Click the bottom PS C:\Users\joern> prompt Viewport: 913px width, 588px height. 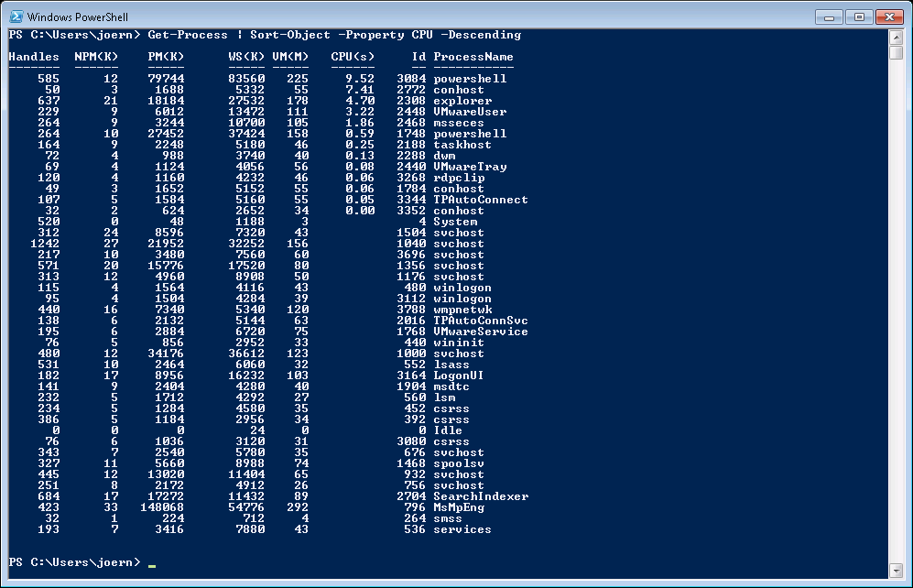point(74,562)
